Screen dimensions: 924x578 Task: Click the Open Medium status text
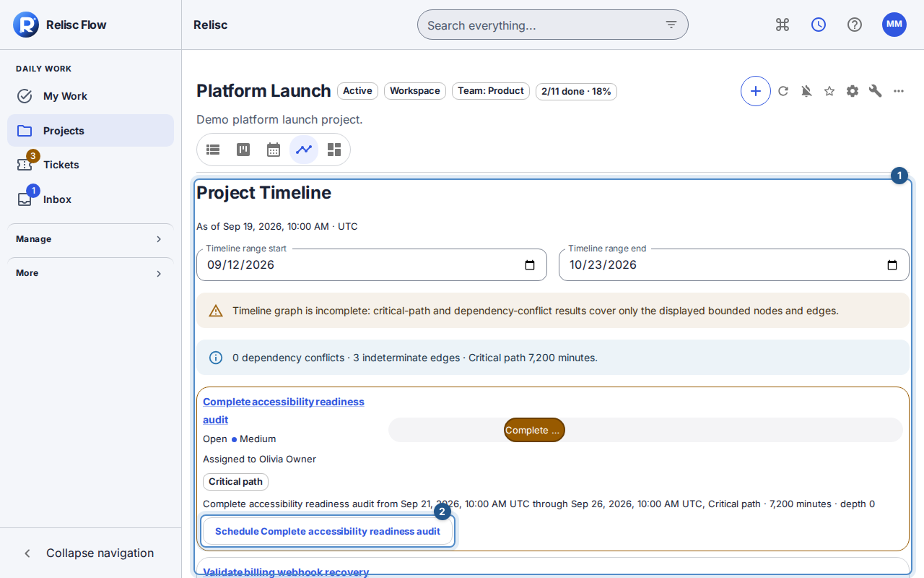(x=240, y=439)
